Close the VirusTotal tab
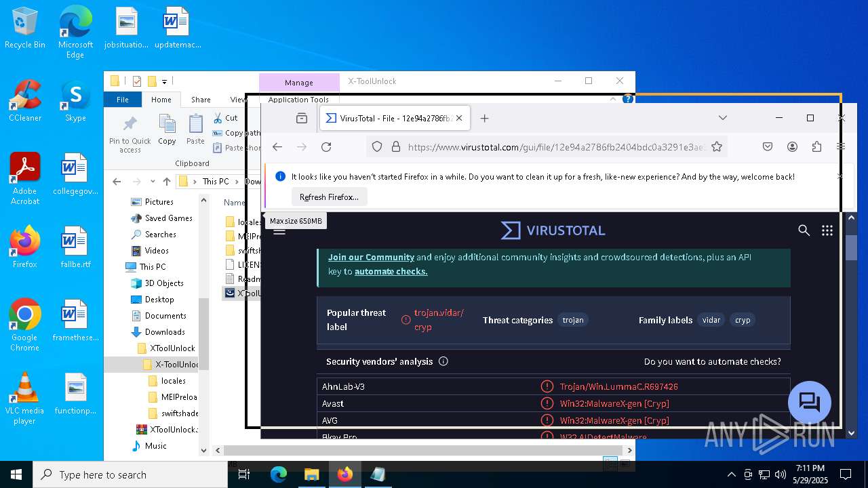The height and width of the screenshot is (488, 868). (x=459, y=118)
